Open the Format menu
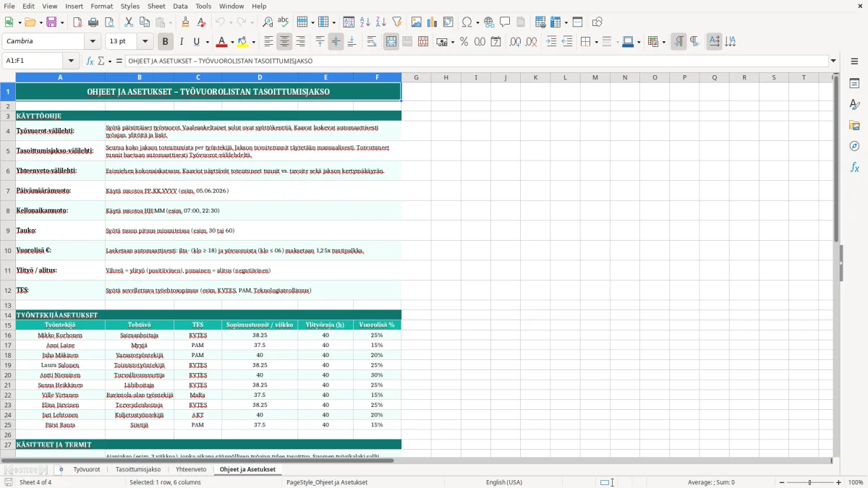The height and width of the screenshot is (488, 868). [101, 6]
